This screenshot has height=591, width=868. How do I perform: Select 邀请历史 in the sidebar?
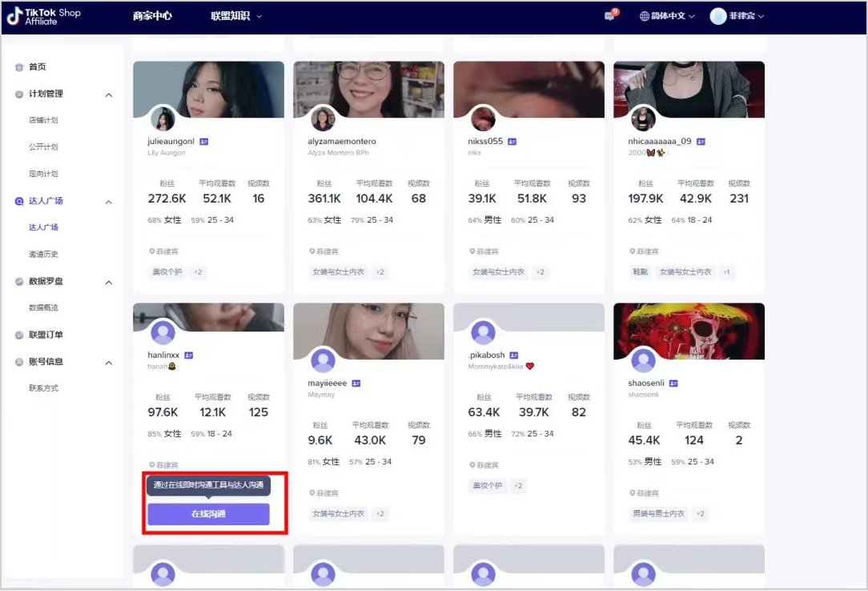[x=43, y=255]
